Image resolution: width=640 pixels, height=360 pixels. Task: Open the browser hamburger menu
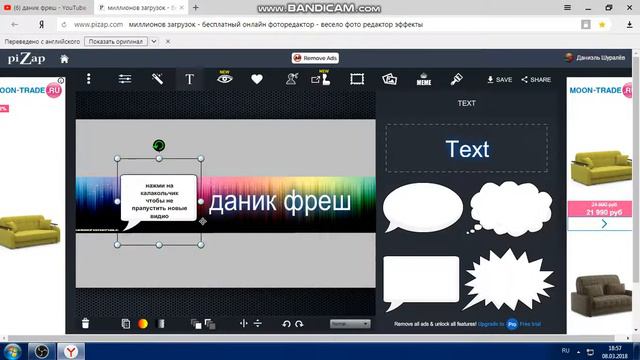(x=567, y=7)
